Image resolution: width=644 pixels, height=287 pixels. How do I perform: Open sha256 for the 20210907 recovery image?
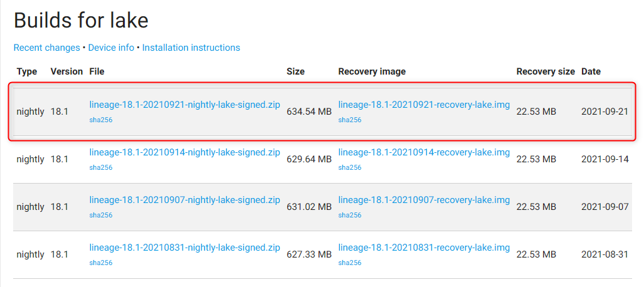tap(350, 215)
